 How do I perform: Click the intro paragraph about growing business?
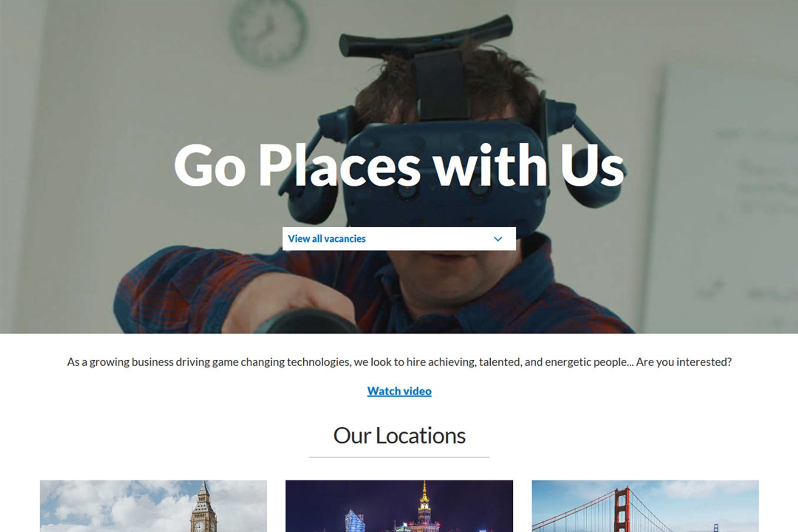(399, 362)
